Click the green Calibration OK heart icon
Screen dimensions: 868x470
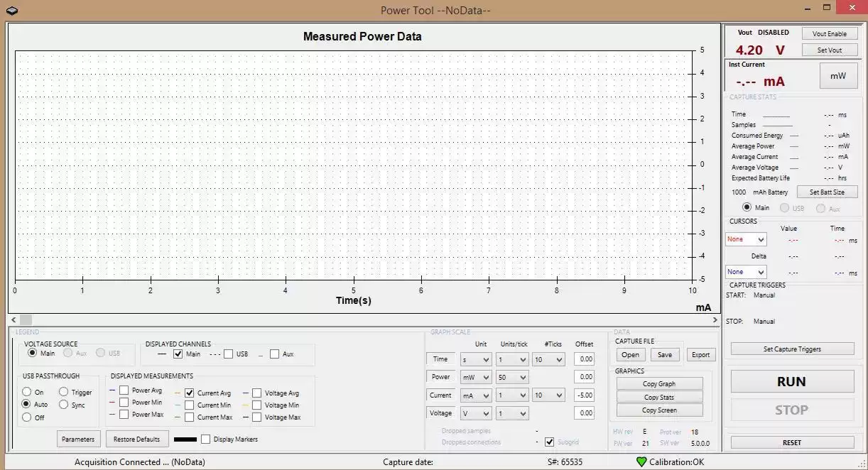641,461
